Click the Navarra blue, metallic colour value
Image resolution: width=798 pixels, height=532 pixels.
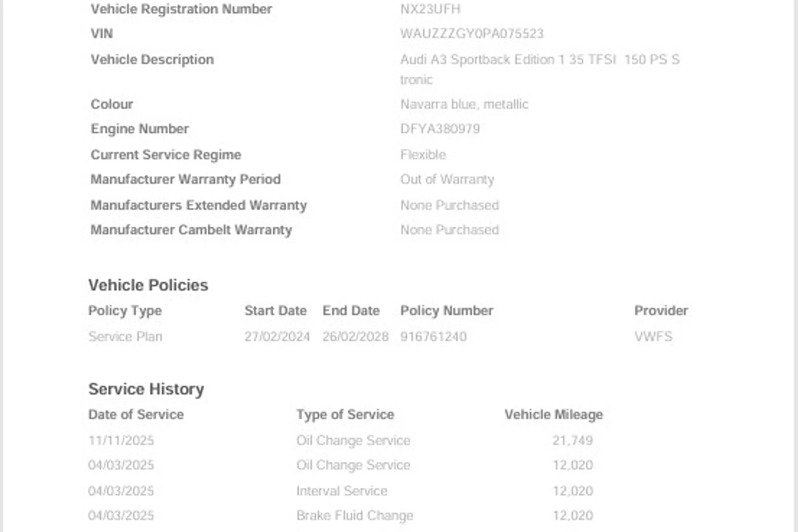[x=464, y=104]
